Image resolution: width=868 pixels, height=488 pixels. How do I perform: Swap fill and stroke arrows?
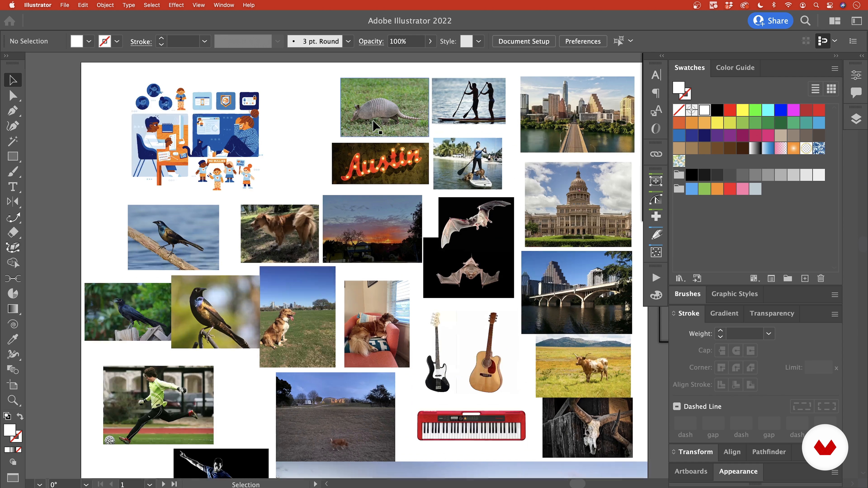click(x=20, y=416)
